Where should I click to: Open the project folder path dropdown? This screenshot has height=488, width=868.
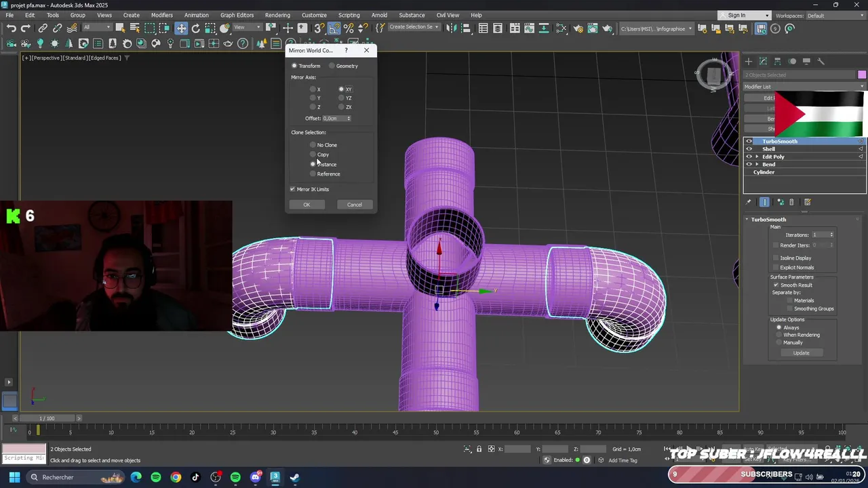coord(656,28)
